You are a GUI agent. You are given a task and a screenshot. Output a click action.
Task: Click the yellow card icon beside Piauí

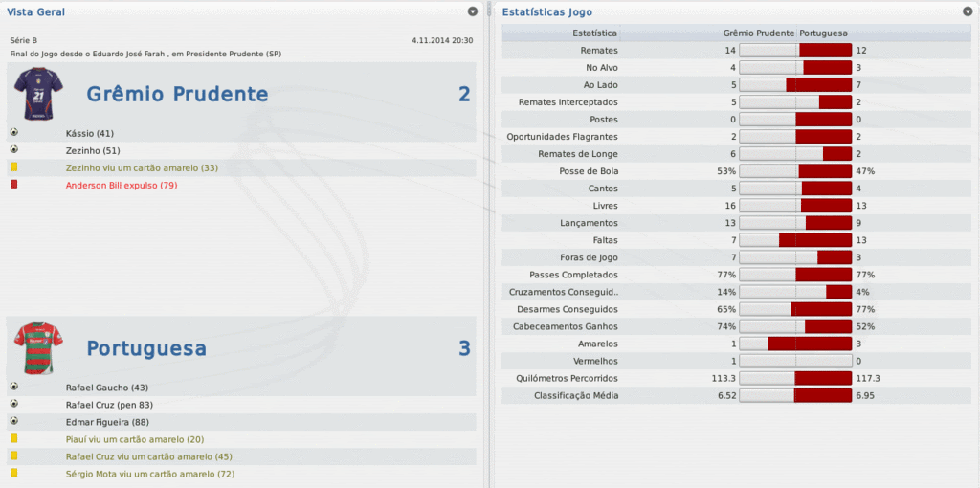tap(14, 439)
